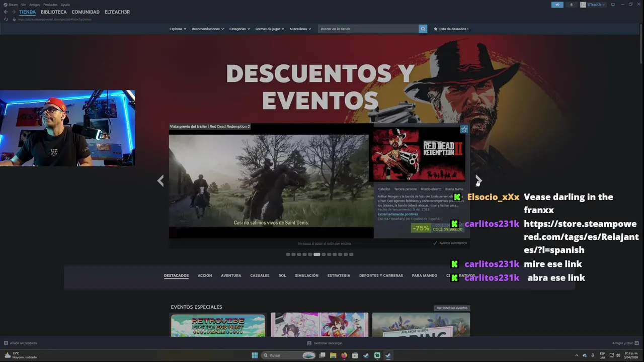
Task: Open Amigos y chat
Action: click(x=625, y=343)
